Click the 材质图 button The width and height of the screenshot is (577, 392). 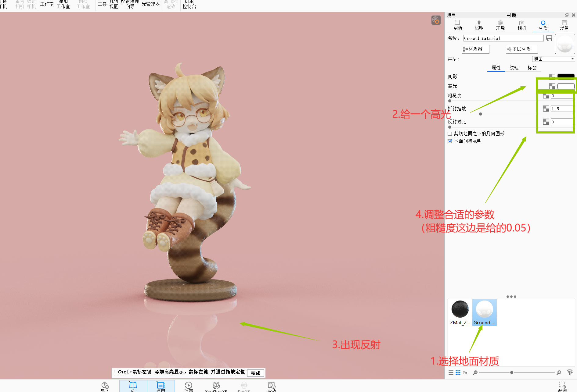[x=475, y=49]
